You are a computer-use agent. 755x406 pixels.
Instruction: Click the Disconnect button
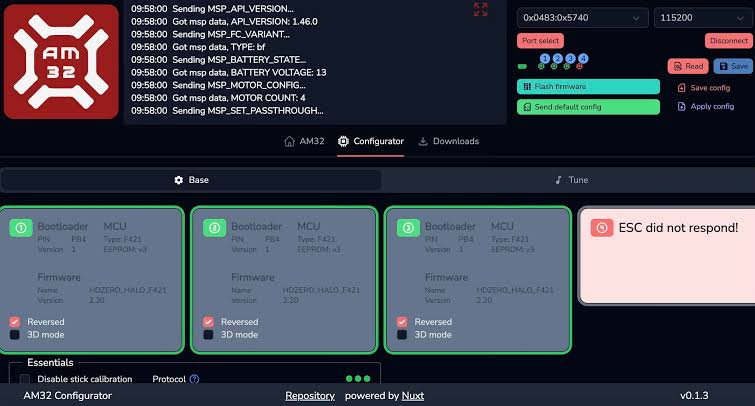click(729, 41)
